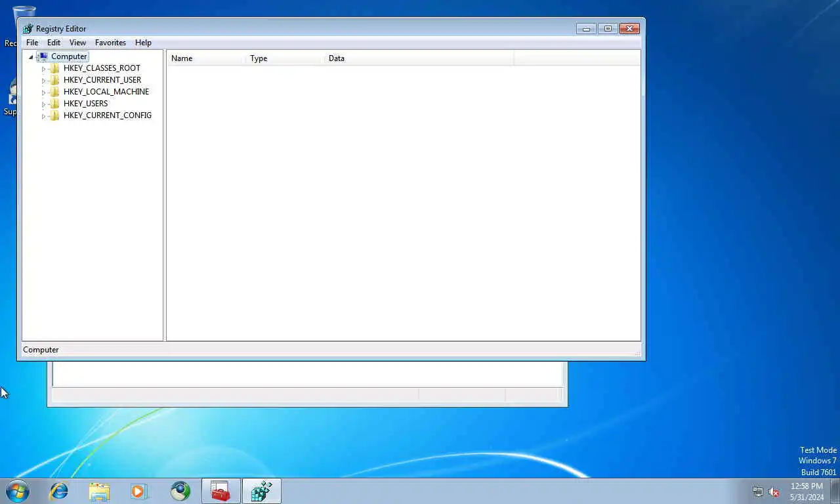Open the network icon in the system tray
Screen dimensions: 840x504
point(758,492)
